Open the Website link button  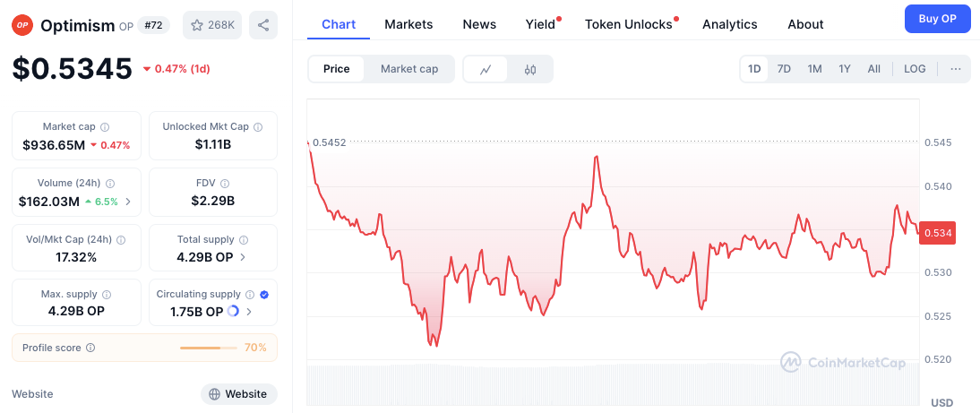239,394
